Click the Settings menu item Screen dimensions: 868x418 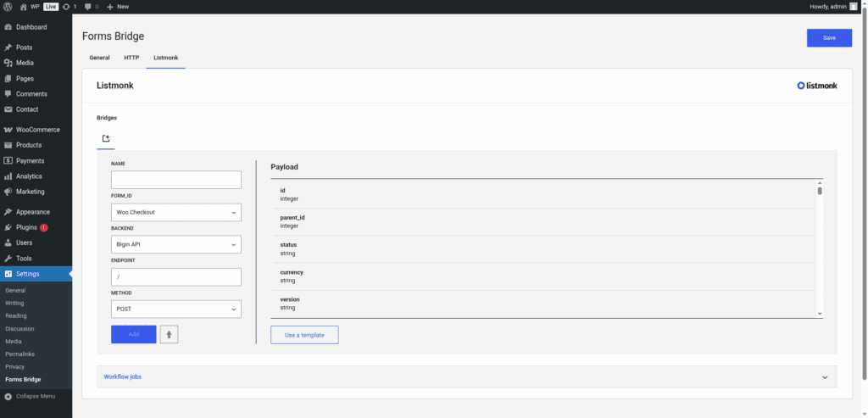36,274
